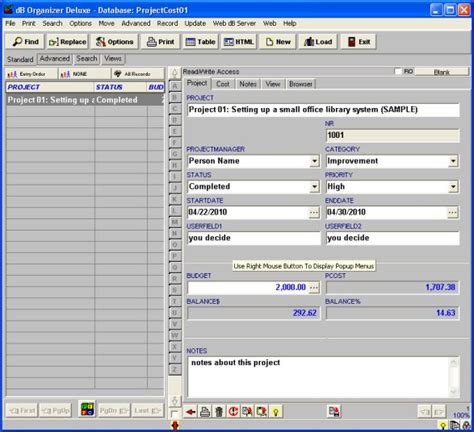The height and width of the screenshot is (432, 474).
Task: Expand the PRIORITY dropdown
Action: tap(453, 187)
